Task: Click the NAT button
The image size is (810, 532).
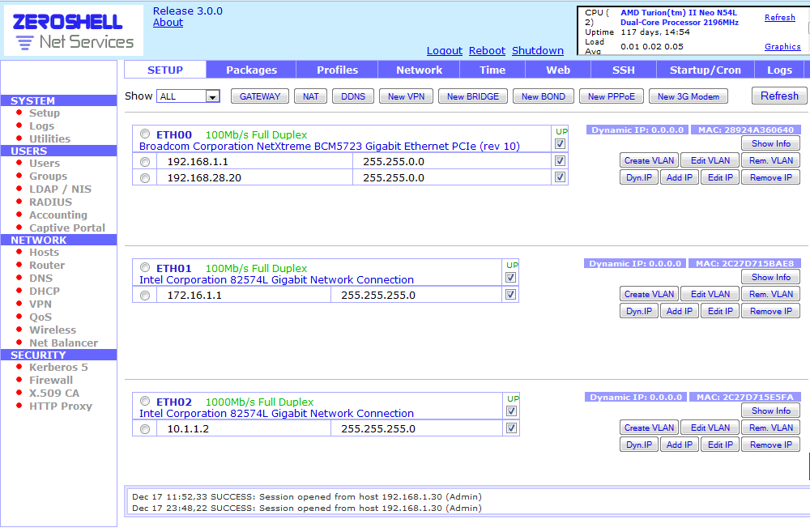Action: coord(310,96)
